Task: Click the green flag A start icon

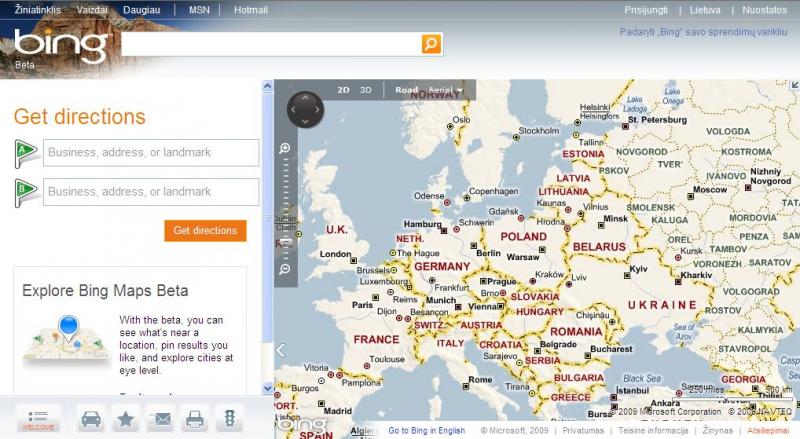Action: [26, 153]
